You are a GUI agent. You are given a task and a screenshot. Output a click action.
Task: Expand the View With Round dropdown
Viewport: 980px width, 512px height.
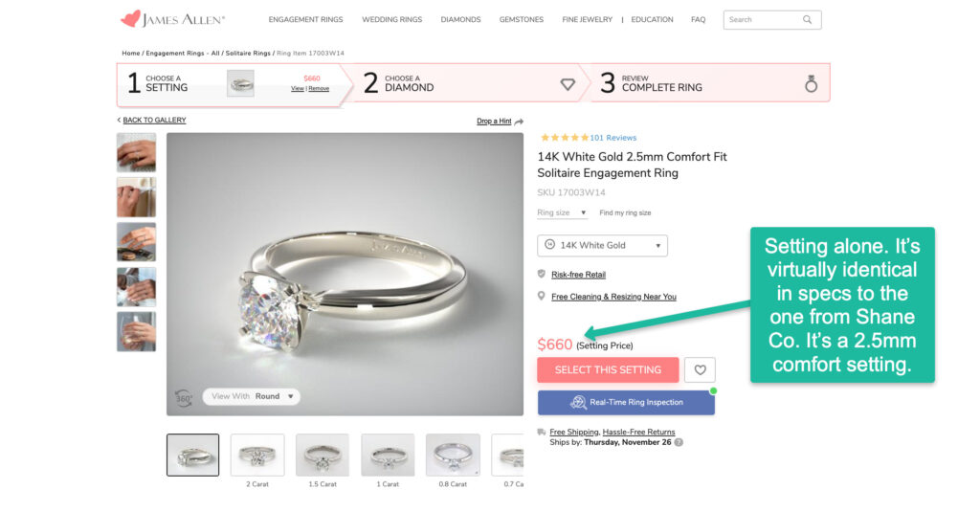252,396
